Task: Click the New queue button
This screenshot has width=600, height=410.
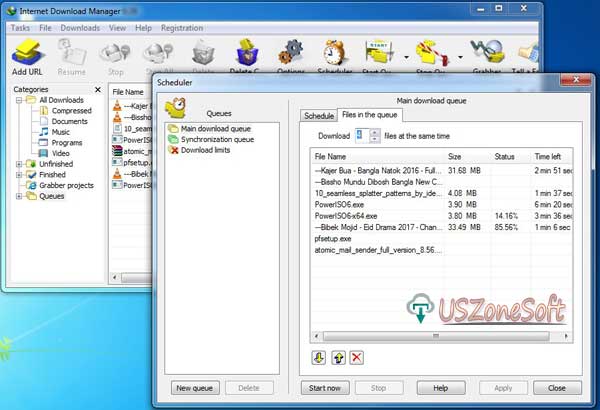Action: [195, 388]
